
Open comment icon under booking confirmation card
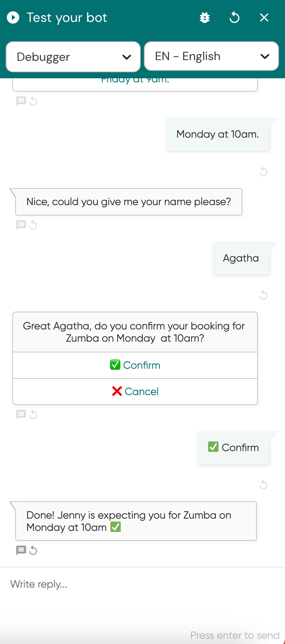(21, 414)
